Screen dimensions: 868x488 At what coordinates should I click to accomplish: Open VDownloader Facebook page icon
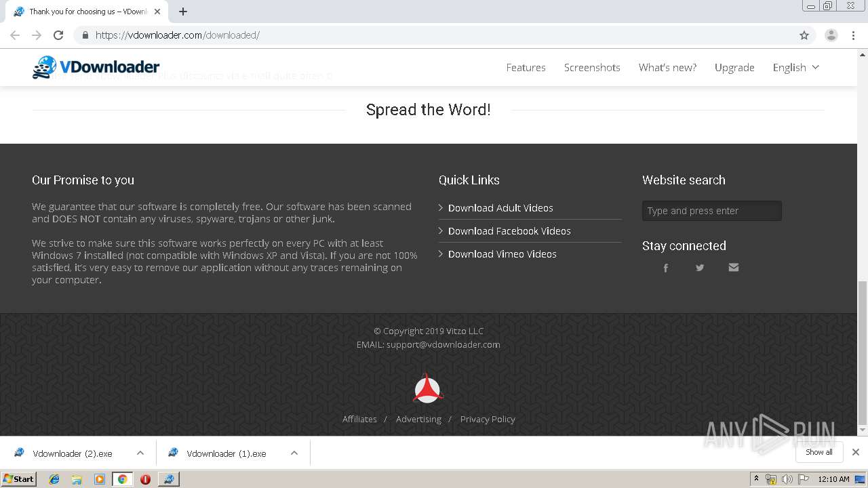click(666, 268)
